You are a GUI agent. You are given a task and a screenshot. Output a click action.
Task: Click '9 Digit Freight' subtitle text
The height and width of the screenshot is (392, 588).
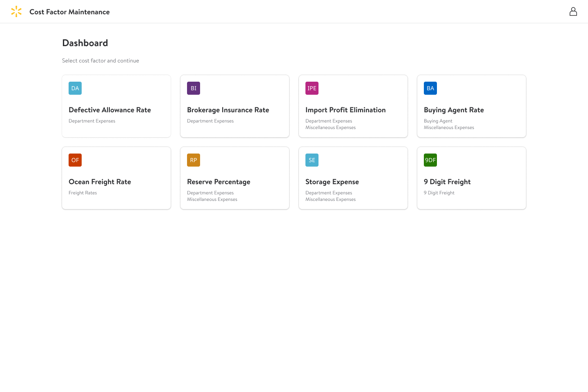click(x=439, y=193)
